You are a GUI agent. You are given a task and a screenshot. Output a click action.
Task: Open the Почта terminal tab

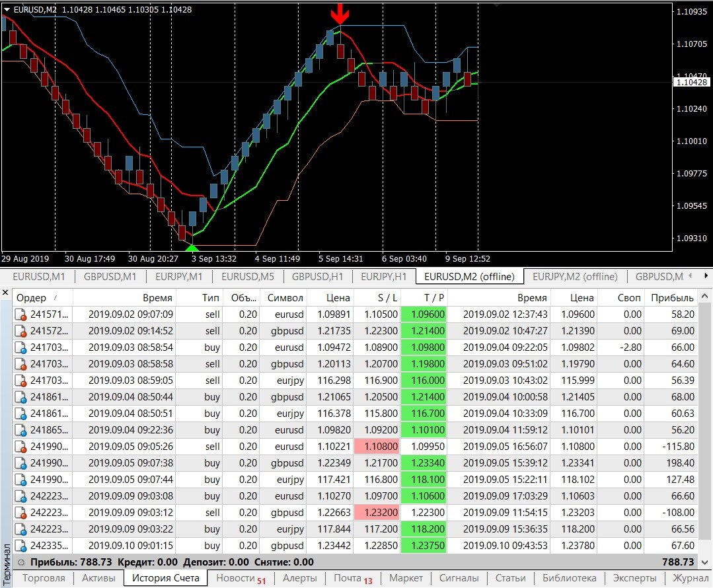(x=353, y=578)
